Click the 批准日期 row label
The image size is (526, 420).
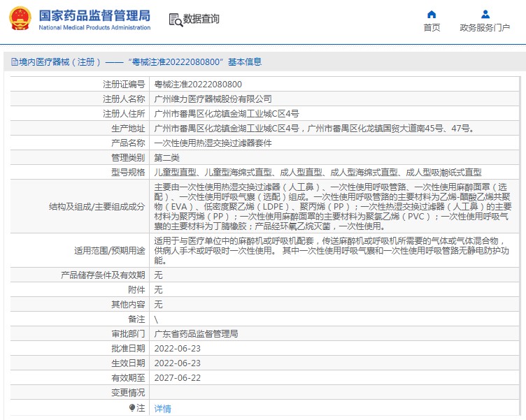point(128,349)
